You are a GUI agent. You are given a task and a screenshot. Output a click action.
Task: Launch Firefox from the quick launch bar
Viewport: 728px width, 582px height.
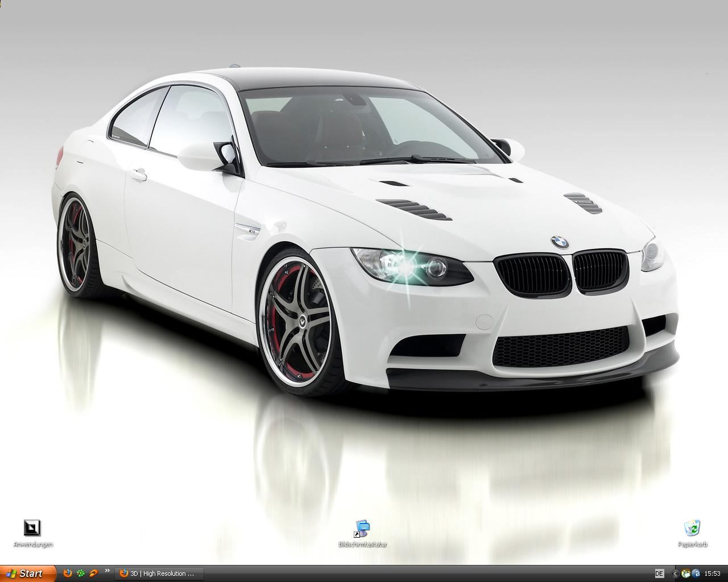pos(68,573)
